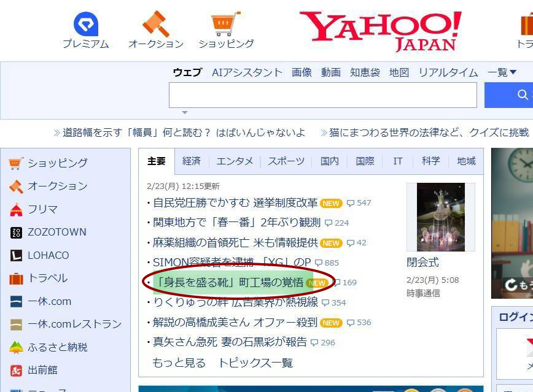Open 猫にまつわる世界の法律 quiz link
Viewport: 533px width, 392px height.
click(x=429, y=133)
